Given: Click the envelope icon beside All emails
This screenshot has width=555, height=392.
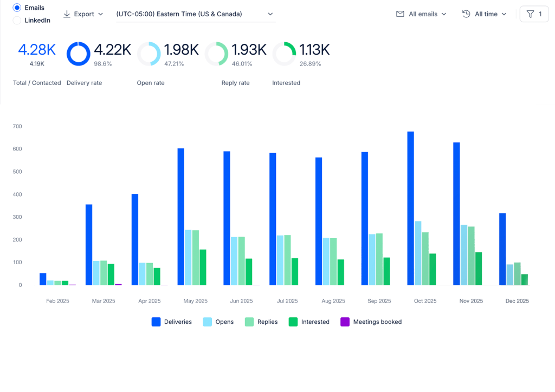Looking at the screenshot, I should coord(400,14).
